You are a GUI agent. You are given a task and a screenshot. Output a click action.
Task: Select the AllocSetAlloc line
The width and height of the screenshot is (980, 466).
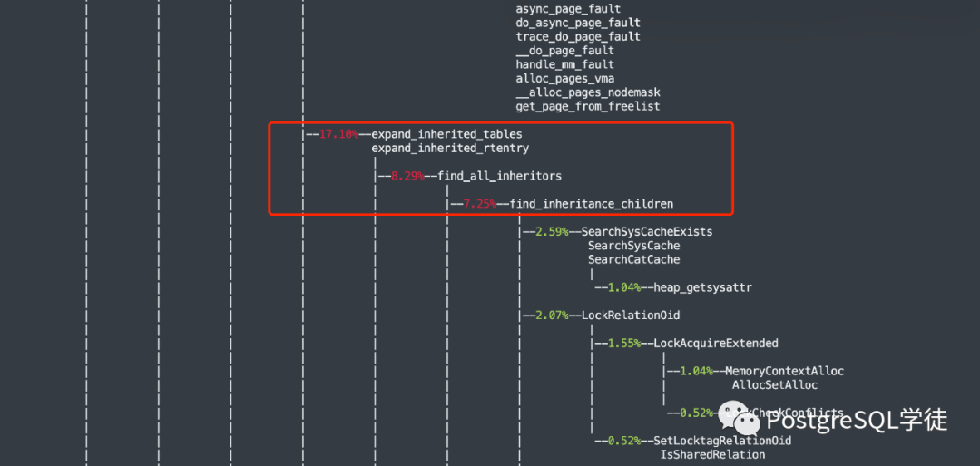pyautogui.click(x=775, y=384)
